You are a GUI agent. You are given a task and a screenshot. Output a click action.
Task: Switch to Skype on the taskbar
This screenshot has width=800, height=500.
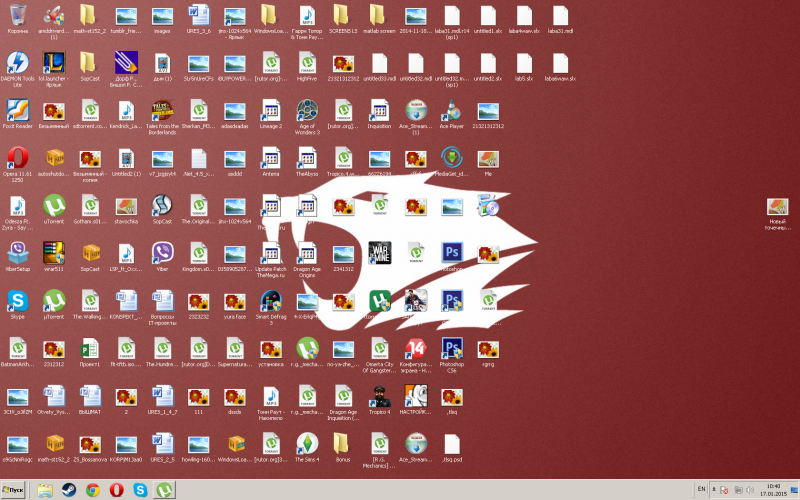140,490
